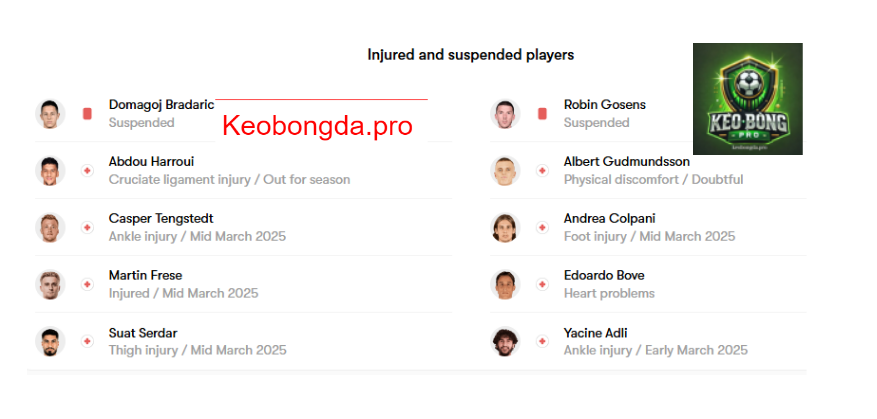Screen dimensions: 877x419
Task: Open the Albert Gudmundsson player name link
Action: (x=626, y=162)
